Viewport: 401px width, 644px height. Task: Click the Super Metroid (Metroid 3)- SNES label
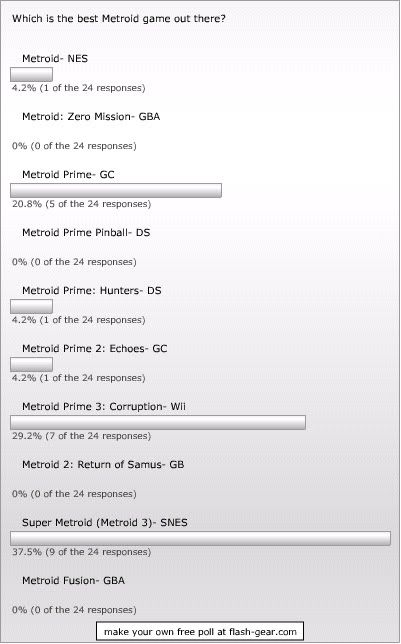pyautogui.click(x=105, y=522)
